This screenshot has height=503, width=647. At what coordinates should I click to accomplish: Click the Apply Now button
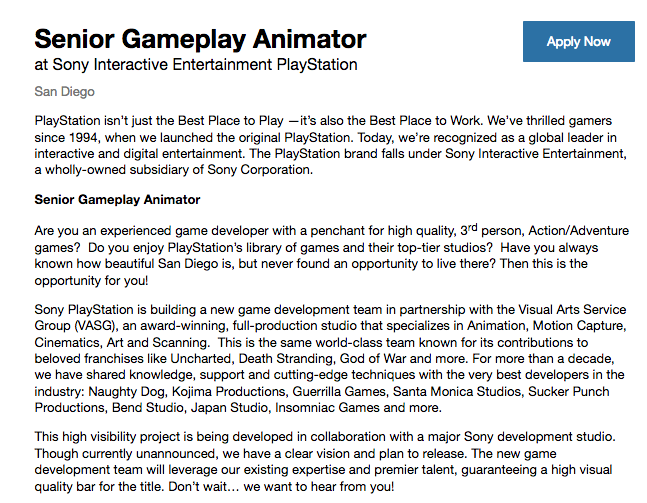pos(578,42)
